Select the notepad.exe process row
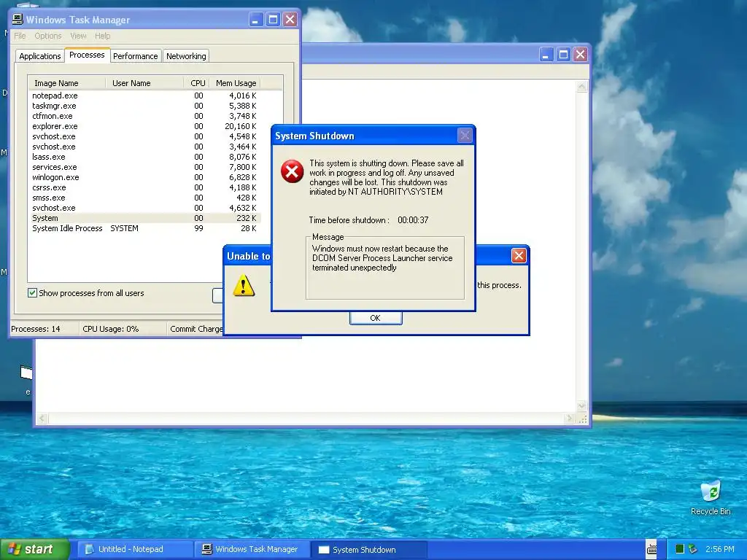The height and width of the screenshot is (560, 747). (x=144, y=96)
